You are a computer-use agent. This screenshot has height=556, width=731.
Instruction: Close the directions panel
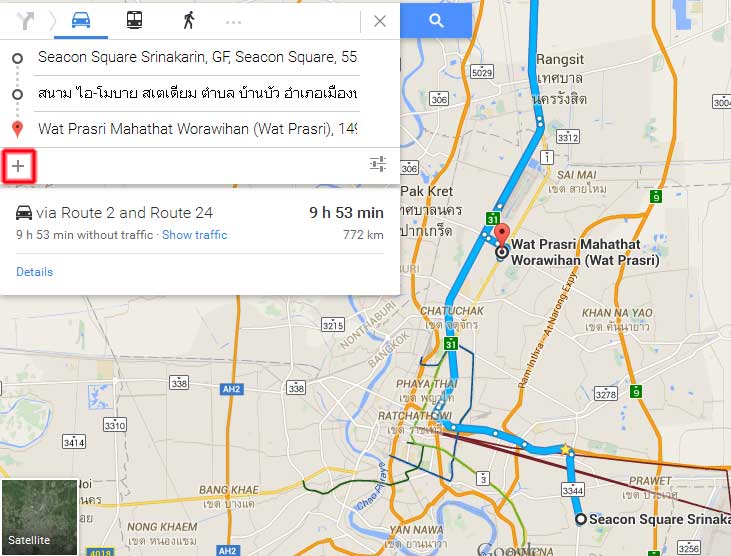click(x=380, y=21)
